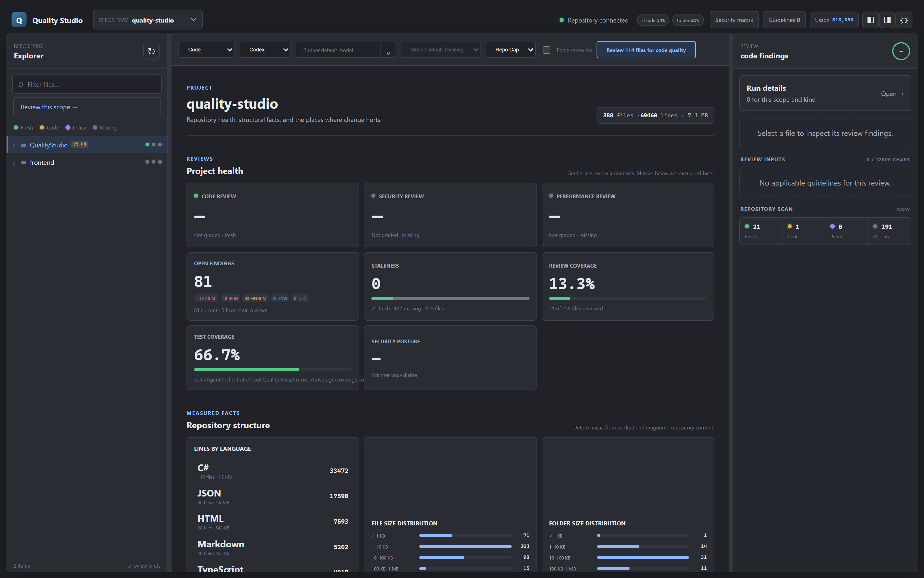Select the 18 HIGH findings tag

230,299
